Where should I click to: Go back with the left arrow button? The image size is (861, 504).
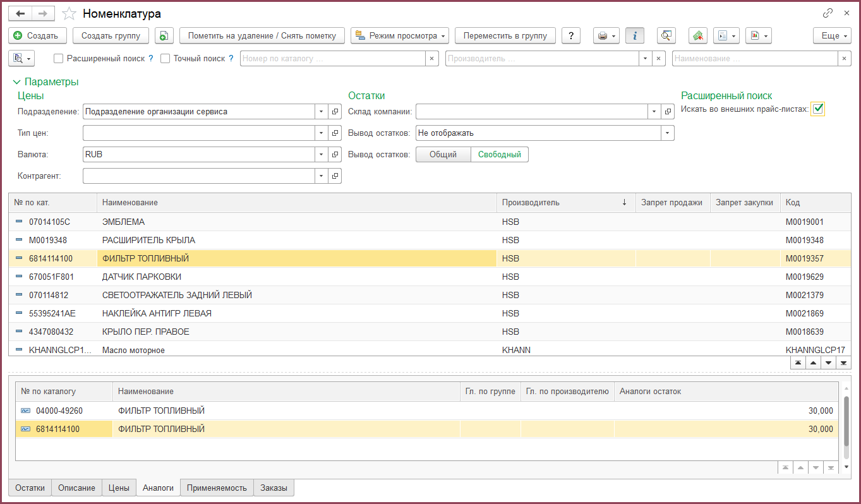coord(20,13)
